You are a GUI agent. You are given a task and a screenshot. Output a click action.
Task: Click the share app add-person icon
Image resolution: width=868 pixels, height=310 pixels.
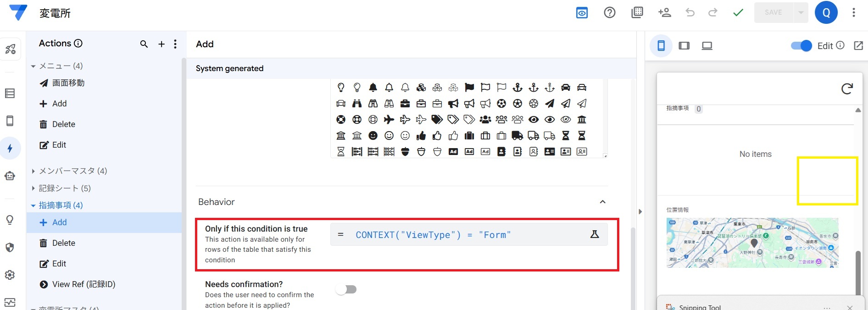click(x=664, y=13)
